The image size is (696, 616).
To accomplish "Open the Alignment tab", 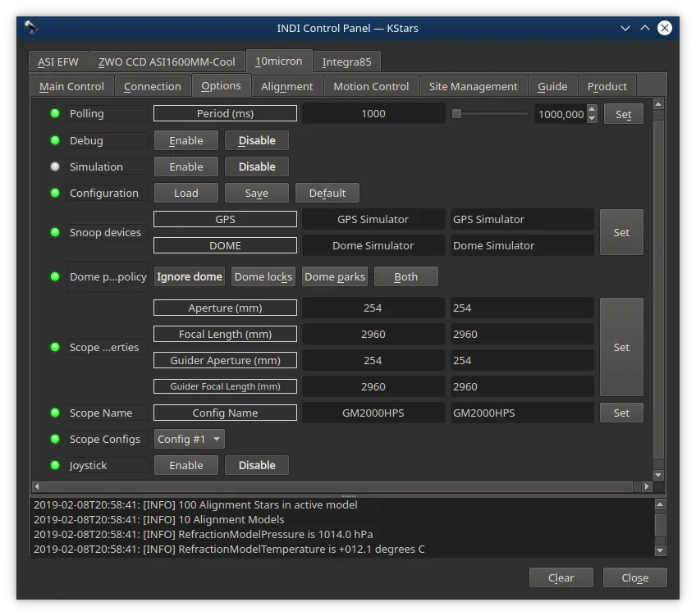I will coord(286,86).
